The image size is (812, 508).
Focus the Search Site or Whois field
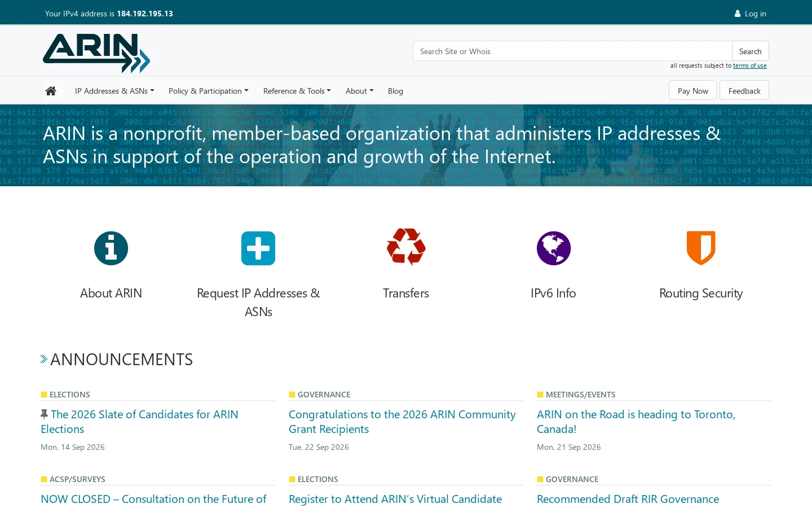point(572,51)
